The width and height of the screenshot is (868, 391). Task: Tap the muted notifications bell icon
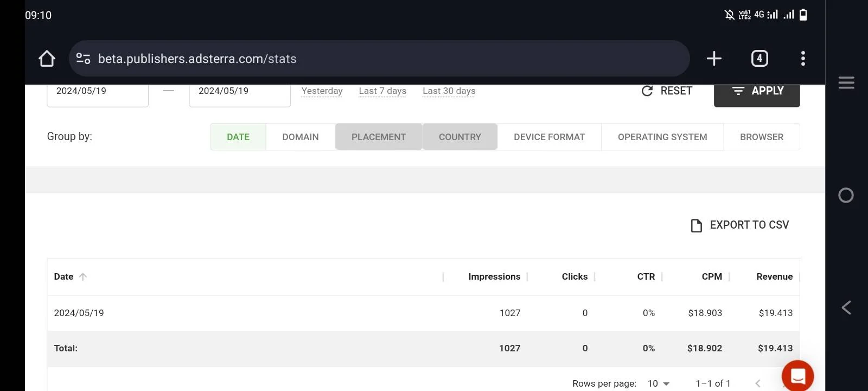[730, 15]
